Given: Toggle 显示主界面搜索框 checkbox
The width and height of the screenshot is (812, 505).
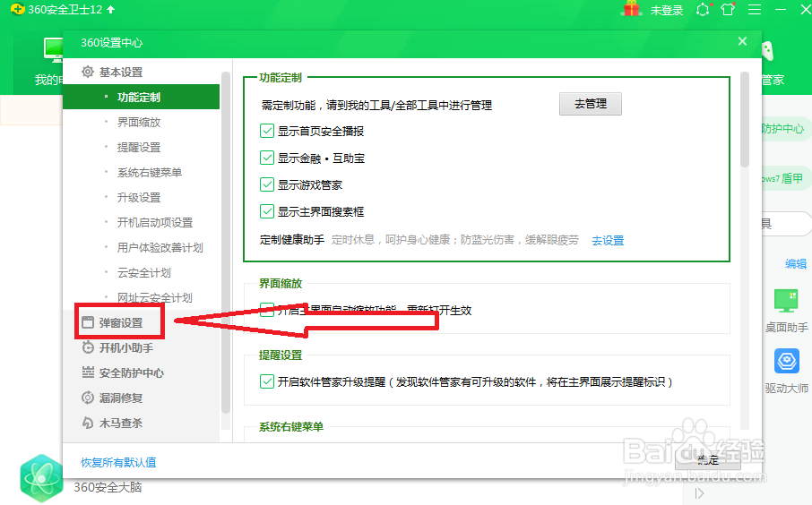Looking at the screenshot, I should 267,211.
